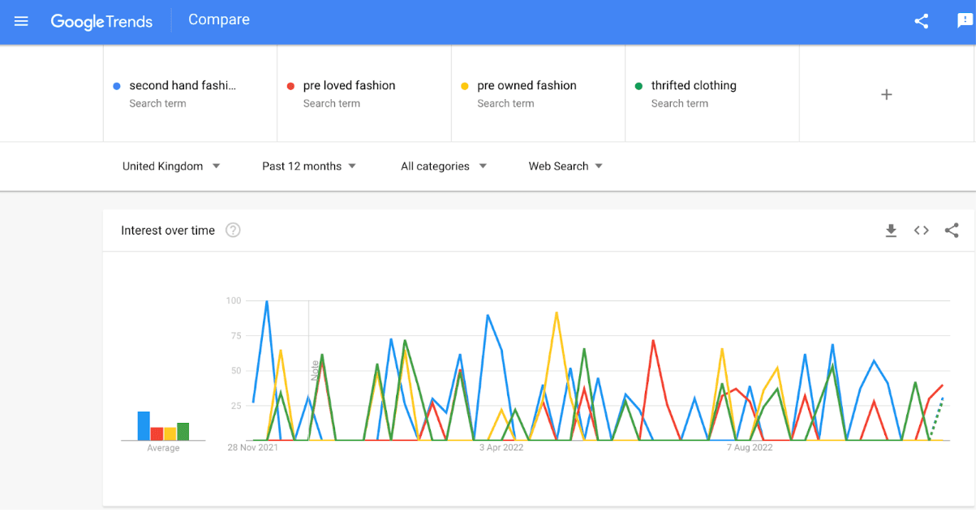This screenshot has height=513, width=980.
Task: Edit the thrifted clothing search term
Action: (694, 86)
